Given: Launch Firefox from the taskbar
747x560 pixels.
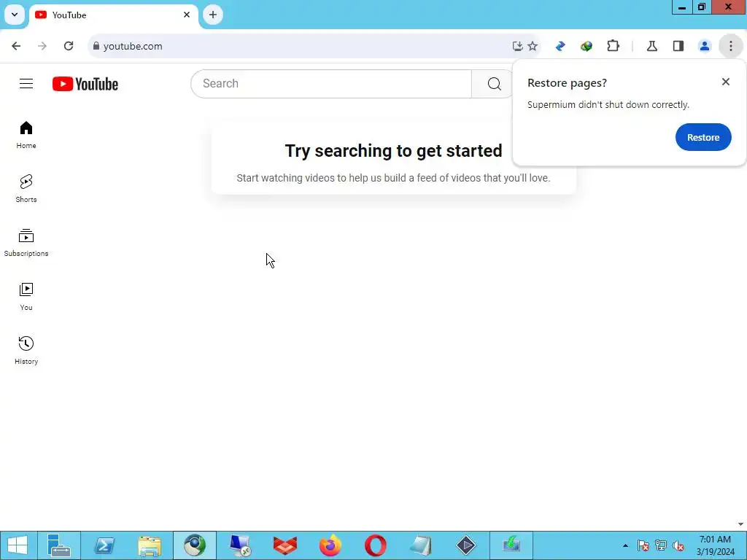Looking at the screenshot, I should (330, 545).
